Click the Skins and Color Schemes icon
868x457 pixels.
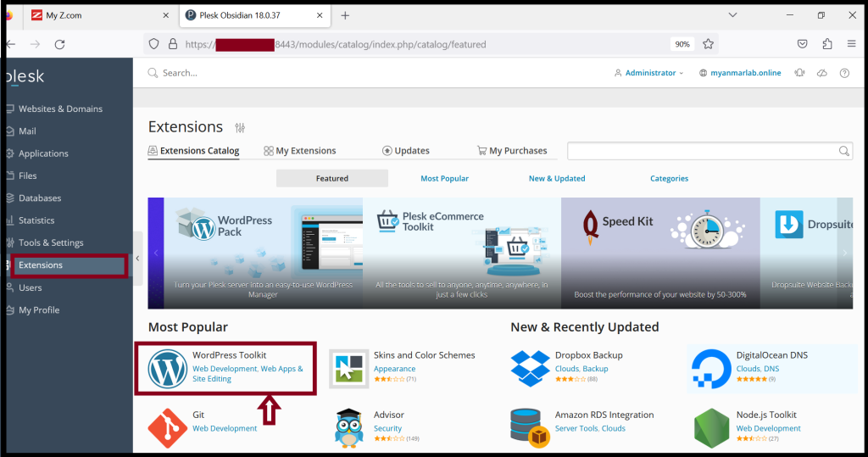point(348,369)
